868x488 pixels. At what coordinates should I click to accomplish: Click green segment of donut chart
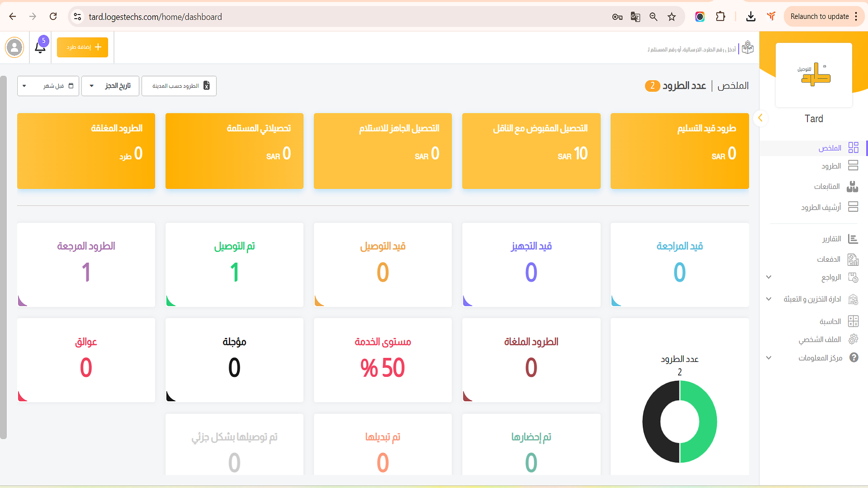pyautogui.click(x=707, y=421)
